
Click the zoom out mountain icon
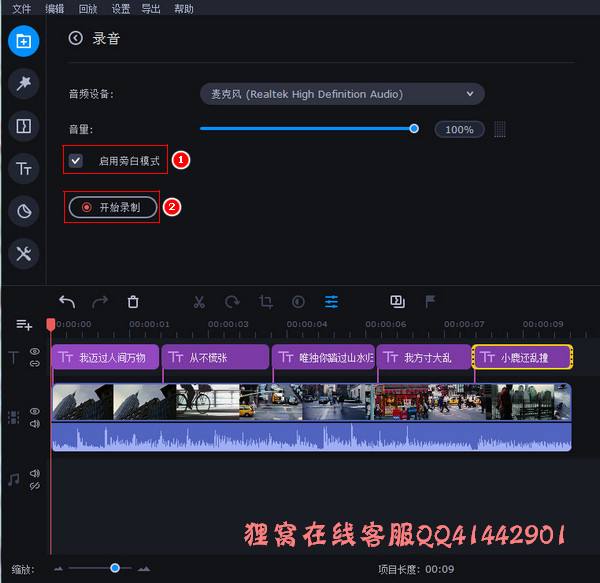click(x=58, y=569)
